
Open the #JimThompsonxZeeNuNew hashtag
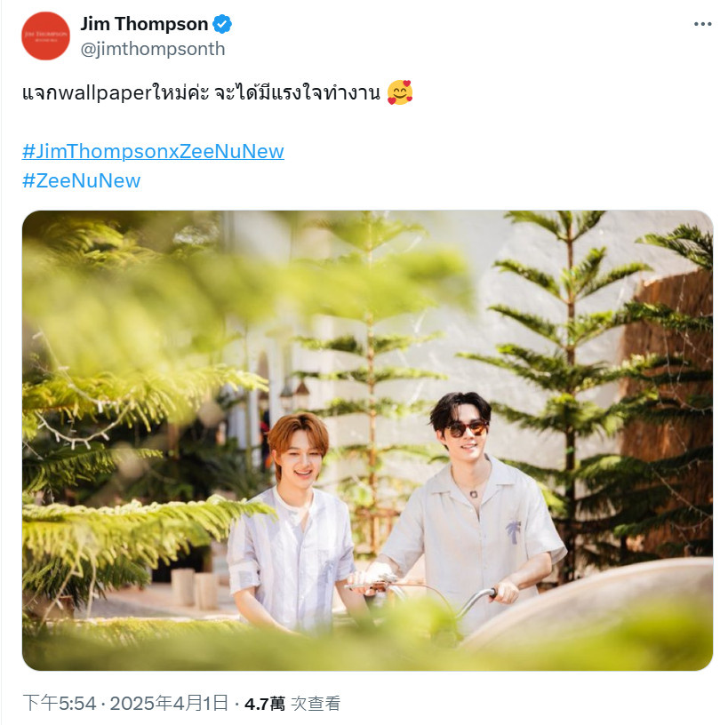tap(153, 151)
